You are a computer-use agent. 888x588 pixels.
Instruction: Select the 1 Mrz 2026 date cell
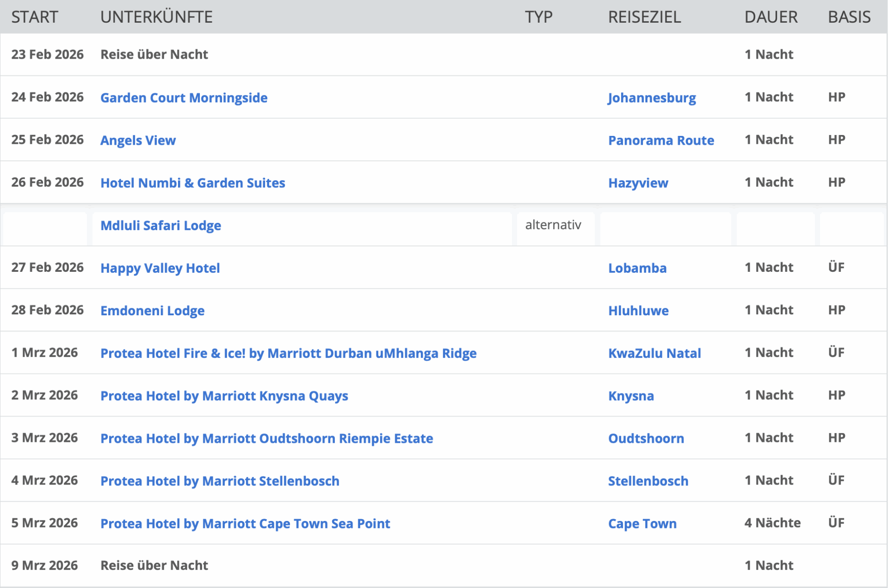[x=44, y=353]
